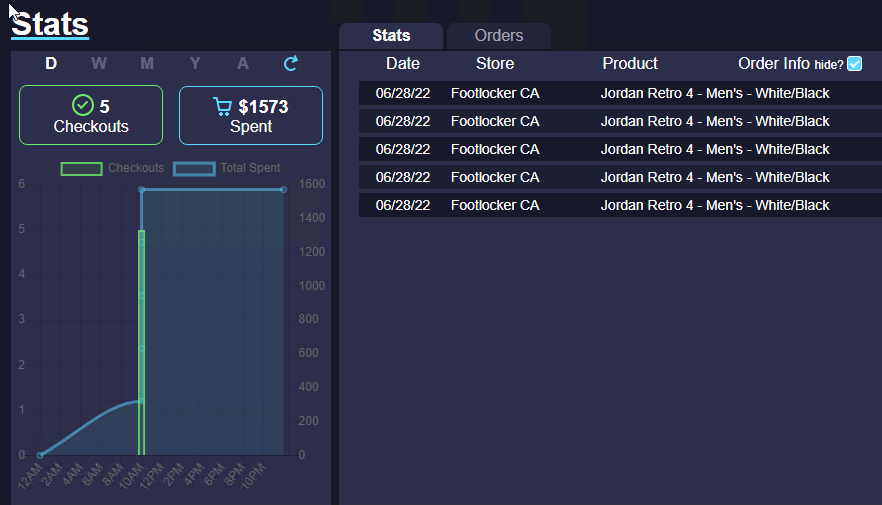Open the $1573 Spent card

251,115
